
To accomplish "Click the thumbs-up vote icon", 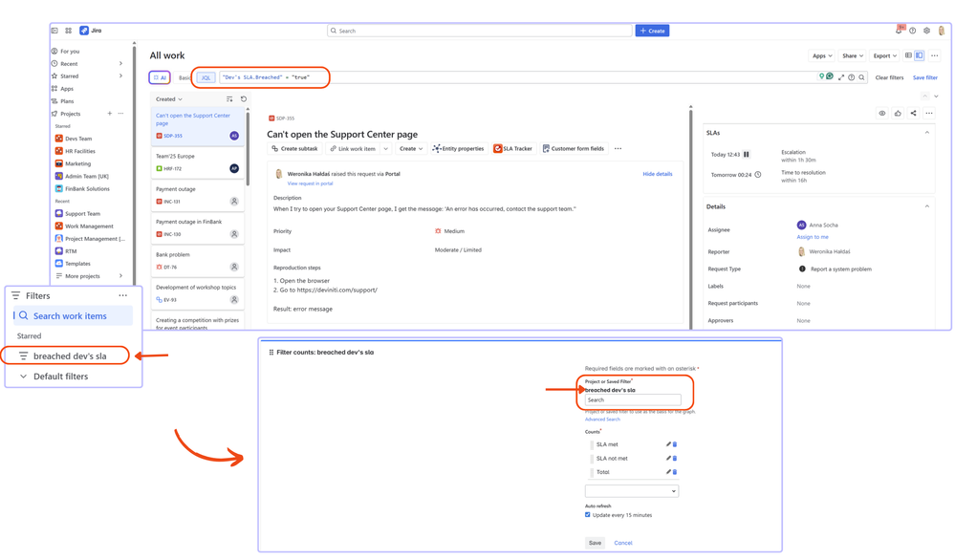I will 898,113.
